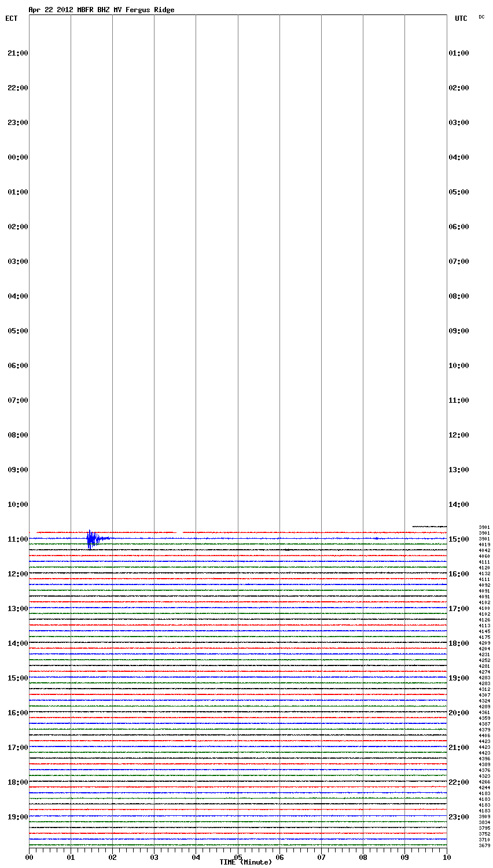Select the ECT 11:00 hour label
Viewport: 493px width, 868px height.
[18, 539]
